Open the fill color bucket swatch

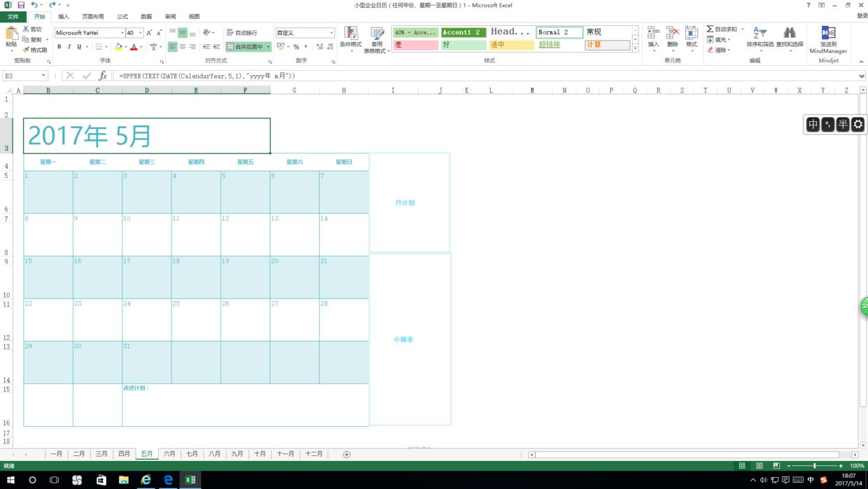(118, 47)
